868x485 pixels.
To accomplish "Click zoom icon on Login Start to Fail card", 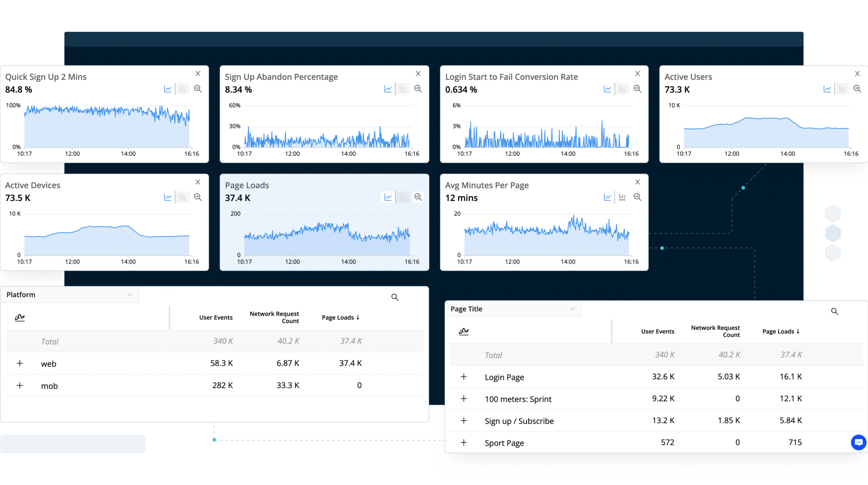I will [637, 89].
